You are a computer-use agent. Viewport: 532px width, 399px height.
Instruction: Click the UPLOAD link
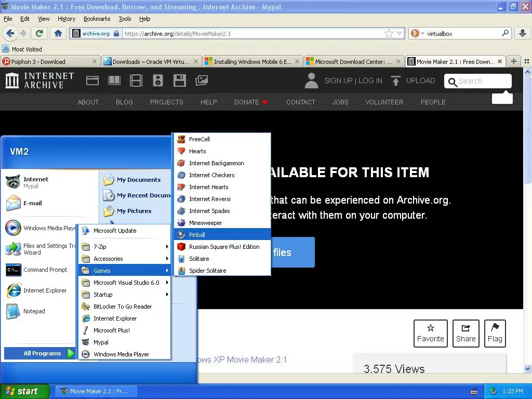pyautogui.click(x=413, y=81)
